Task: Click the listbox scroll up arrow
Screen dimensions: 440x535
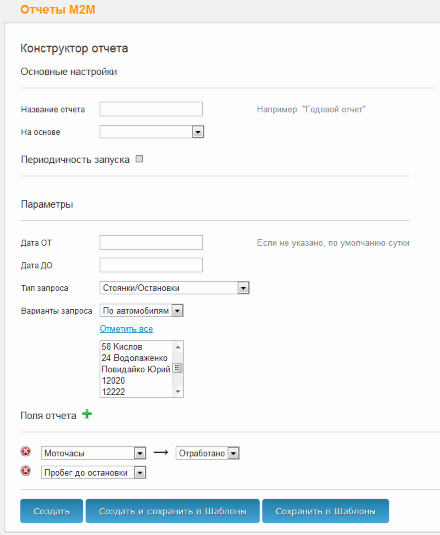Action: 178,347
